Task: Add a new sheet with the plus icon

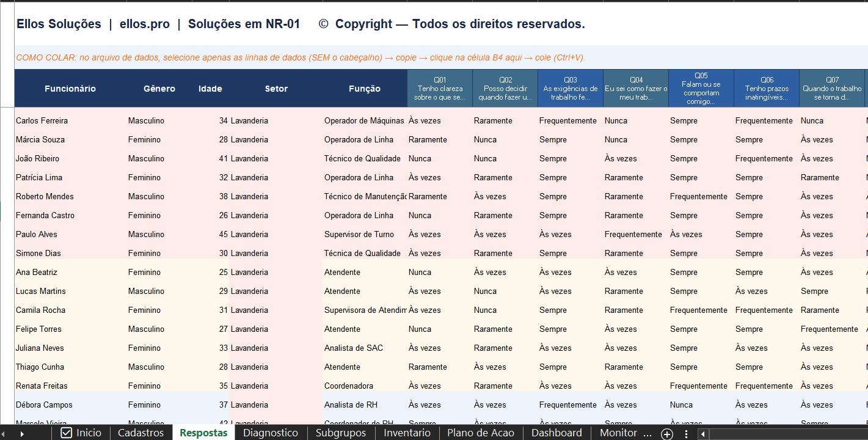Action: tap(667, 433)
